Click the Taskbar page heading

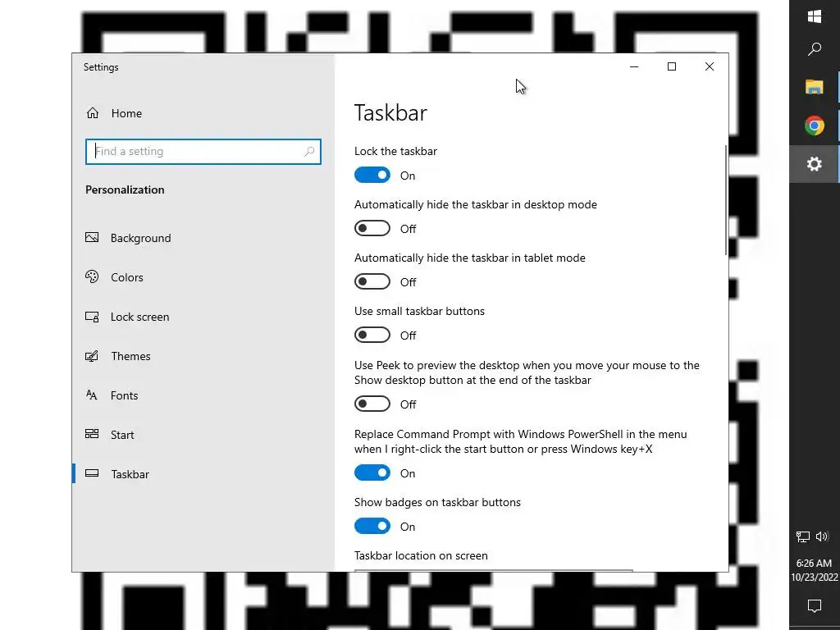click(390, 113)
